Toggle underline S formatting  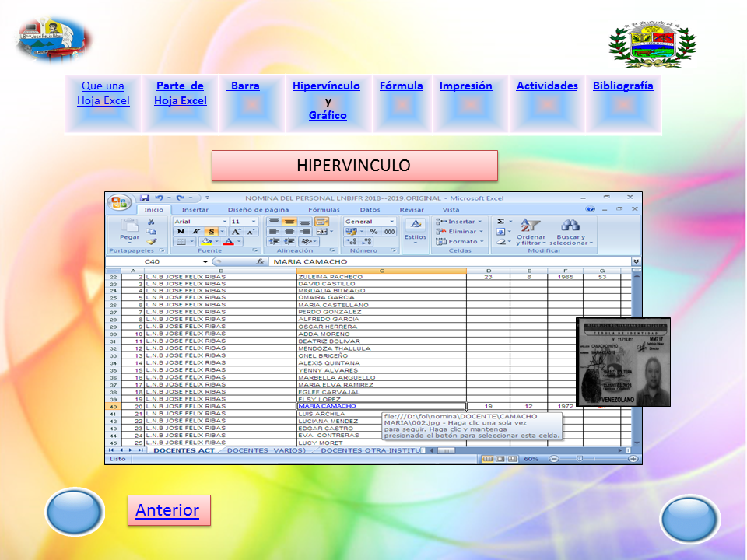coord(212,232)
